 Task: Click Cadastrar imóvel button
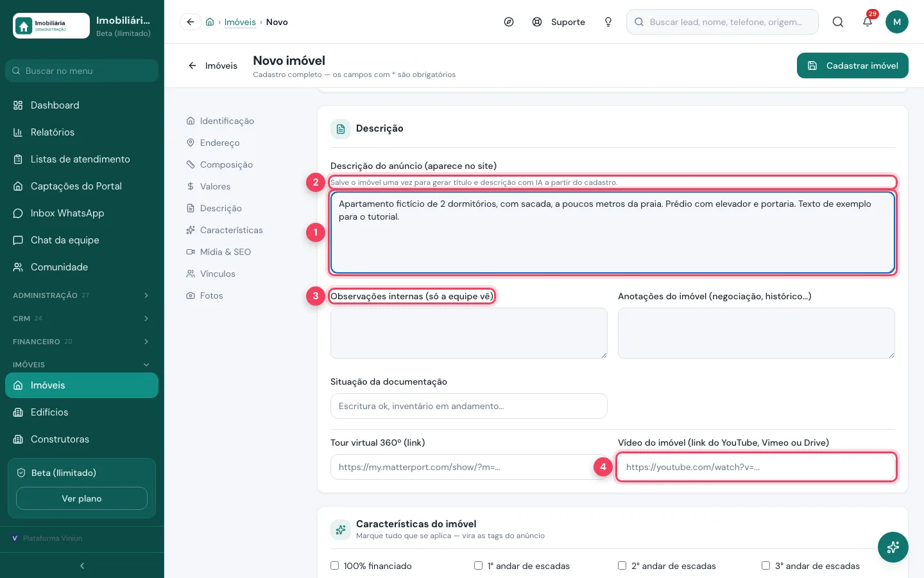853,66
